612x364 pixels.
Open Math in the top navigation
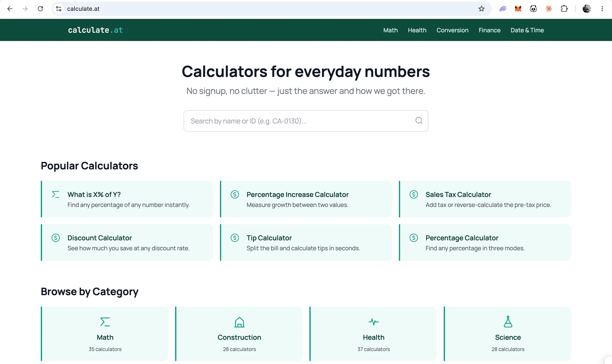391,30
